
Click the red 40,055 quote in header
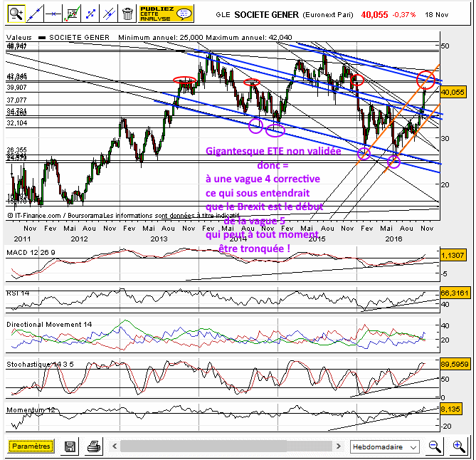[374, 14]
